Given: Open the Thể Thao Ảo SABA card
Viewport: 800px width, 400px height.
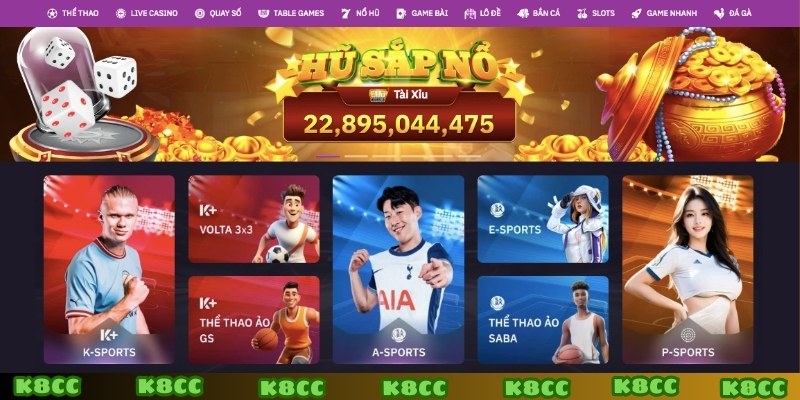Looking at the screenshot, I should click(543, 320).
